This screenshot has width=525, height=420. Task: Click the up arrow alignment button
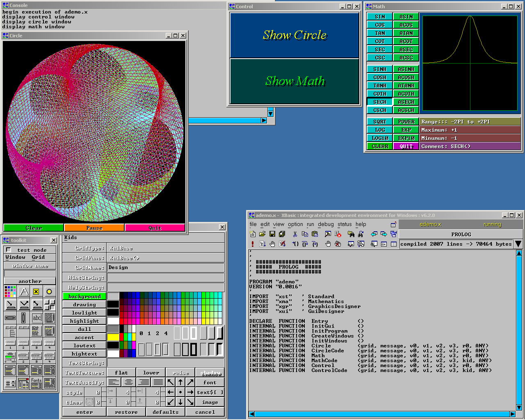pyautogui.click(x=180, y=382)
